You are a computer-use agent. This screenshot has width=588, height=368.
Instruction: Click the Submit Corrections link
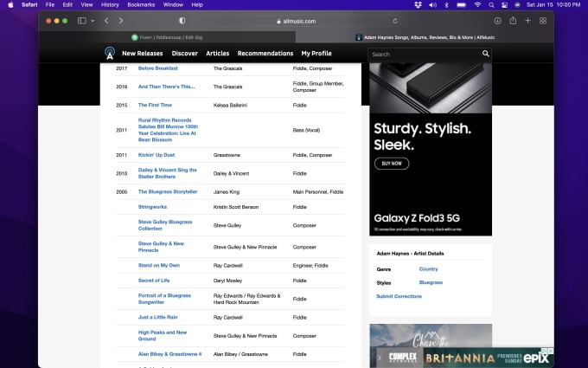tap(399, 296)
